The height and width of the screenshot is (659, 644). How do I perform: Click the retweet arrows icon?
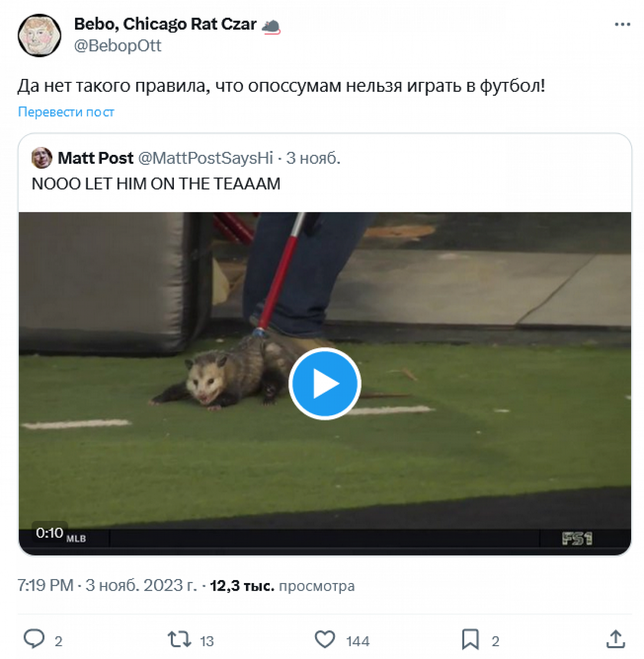[x=179, y=639]
